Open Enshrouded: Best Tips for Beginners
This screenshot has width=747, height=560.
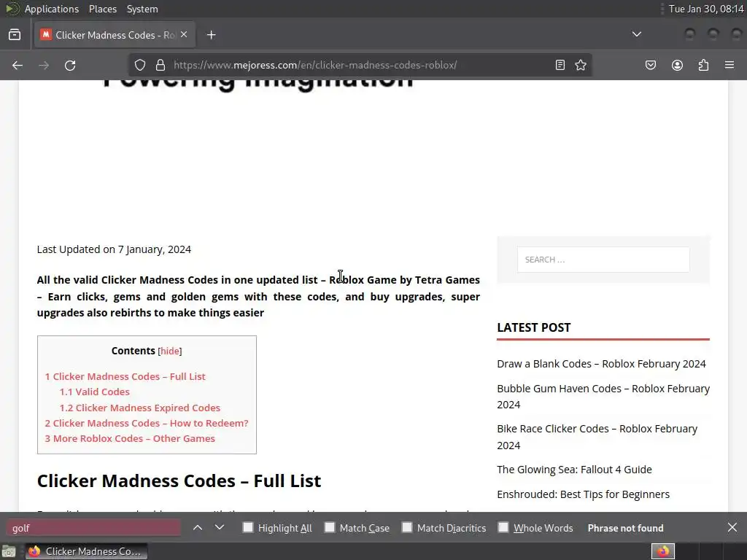point(583,494)
